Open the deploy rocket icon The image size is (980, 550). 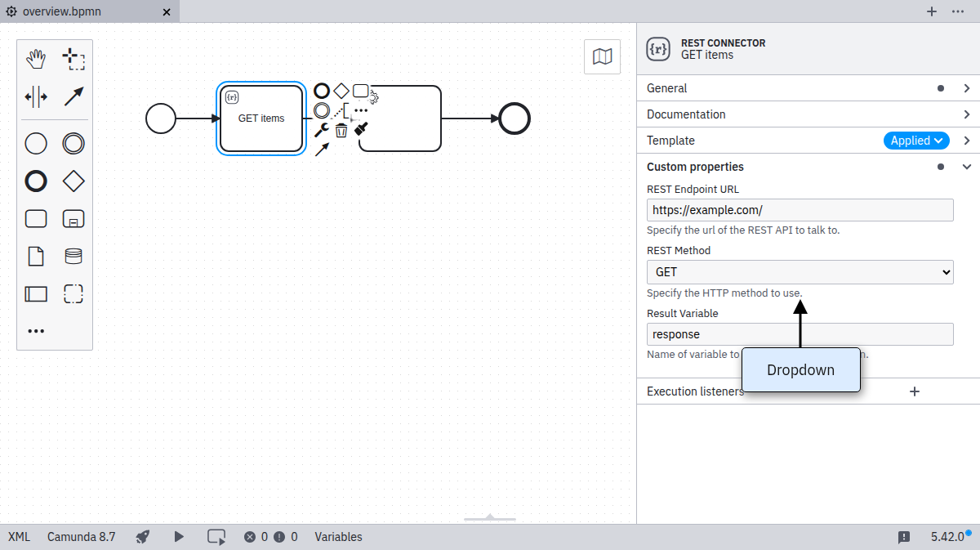(143, 537)
